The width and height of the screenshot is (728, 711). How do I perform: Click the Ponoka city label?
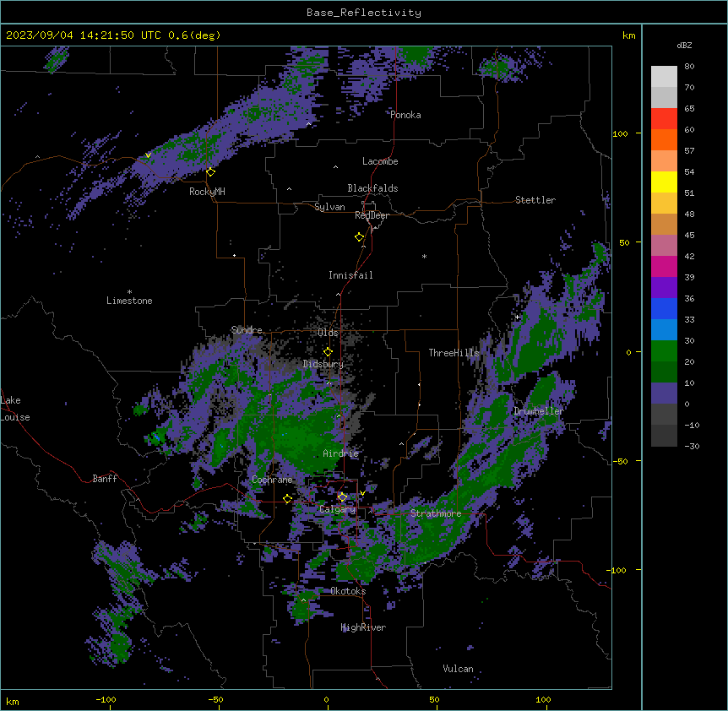tap(405, 115)
